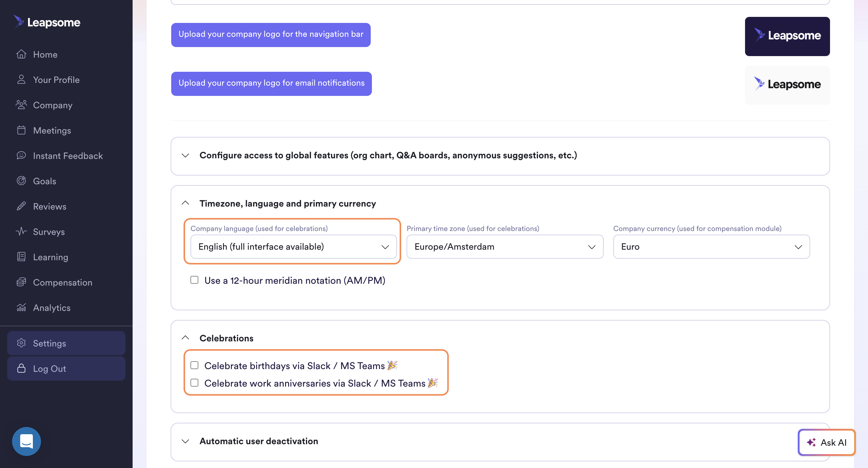
Task: Click the 'Celebrations' section heading
Action: click(226, 338)
